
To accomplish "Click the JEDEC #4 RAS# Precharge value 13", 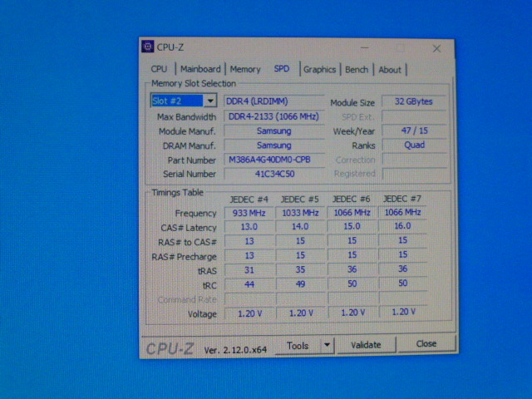I will point(249,255).
